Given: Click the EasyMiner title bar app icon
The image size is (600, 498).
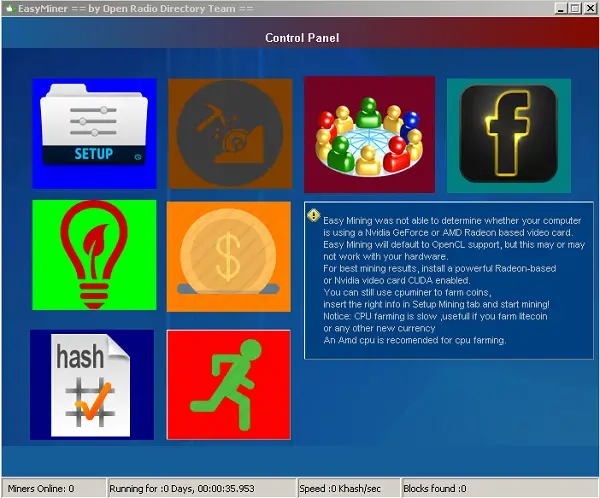Looking at the screenshot, I should coord(10,8).
